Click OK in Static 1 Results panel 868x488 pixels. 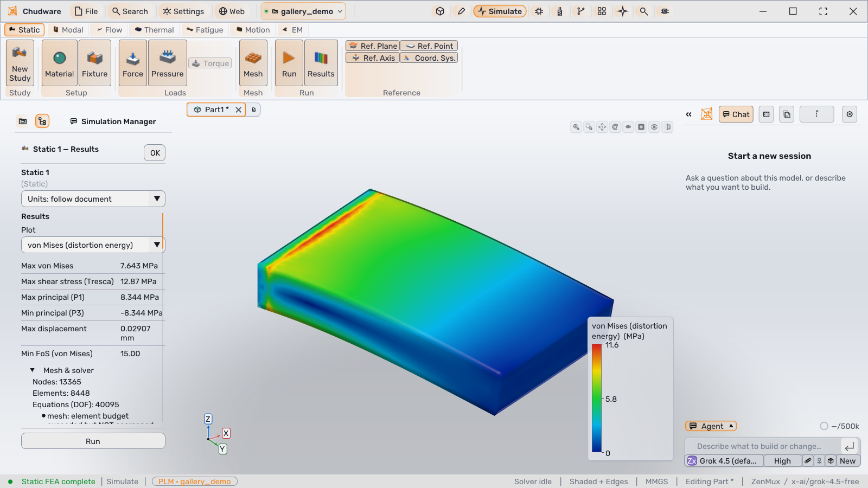(155, 153)
